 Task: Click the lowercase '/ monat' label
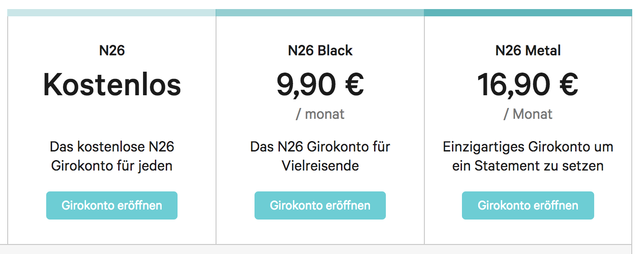coord(320,114)
